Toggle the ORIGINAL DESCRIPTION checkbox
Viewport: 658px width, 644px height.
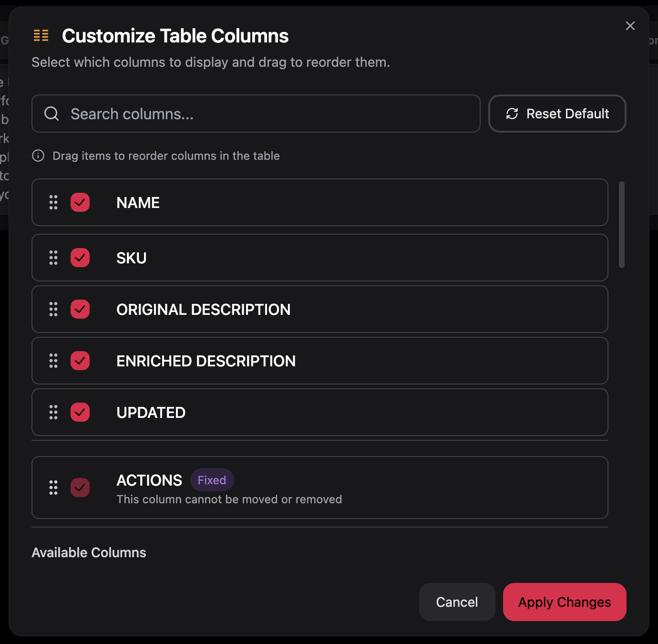(x=80, y=309)
